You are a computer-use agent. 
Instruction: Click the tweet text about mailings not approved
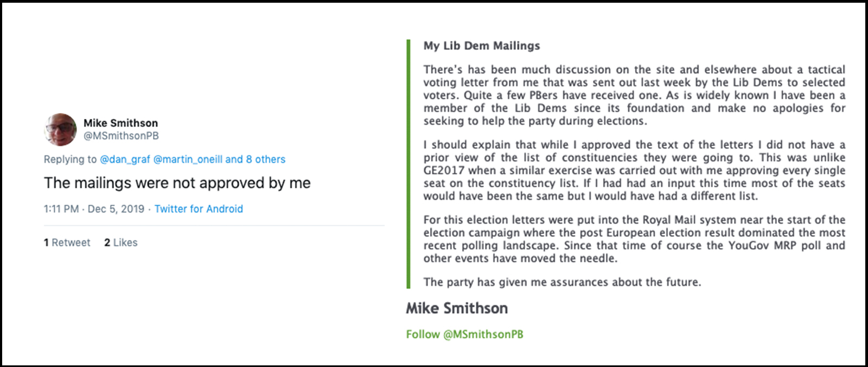pyautogui.click(x=177, y=184)
